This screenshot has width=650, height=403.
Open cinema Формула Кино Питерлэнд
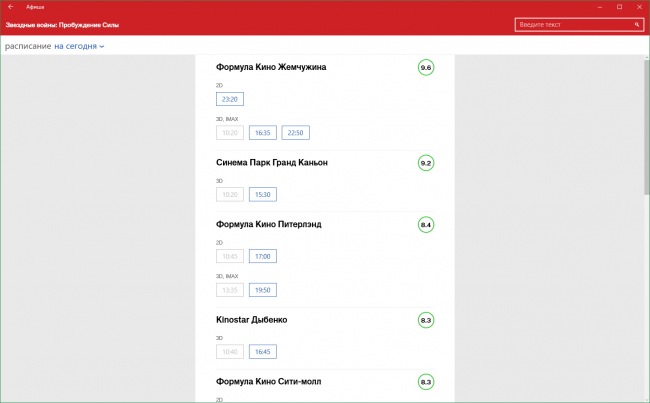tap(269, 224)
